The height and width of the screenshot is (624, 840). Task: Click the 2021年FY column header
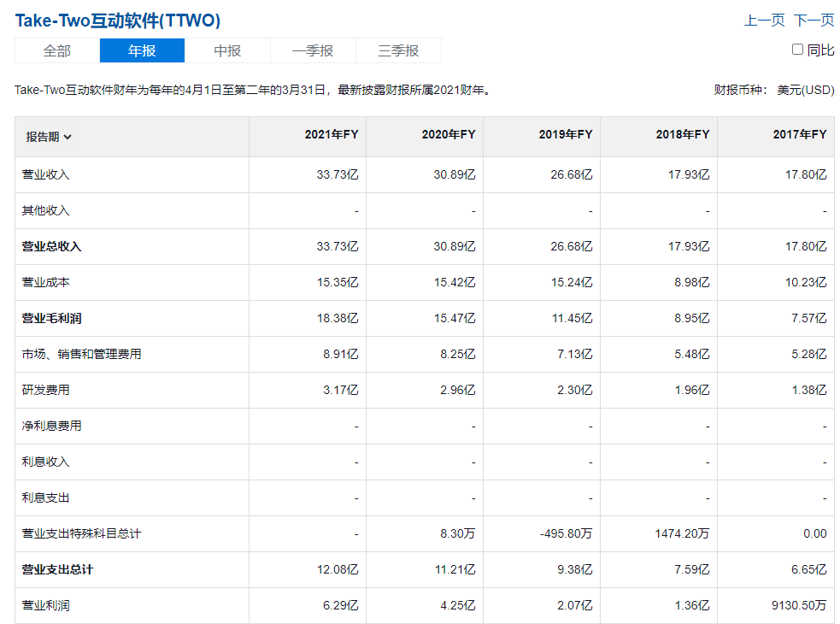(x=332, y=134)
